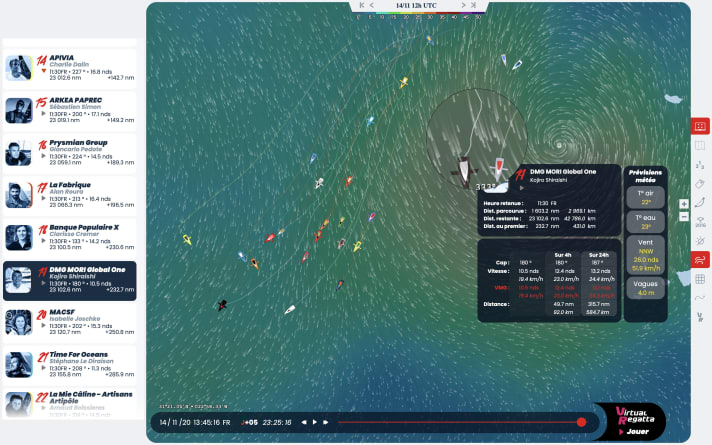Click the red down arrow on APIVIA card
This screenshot has width=712, height=445.
44,71
